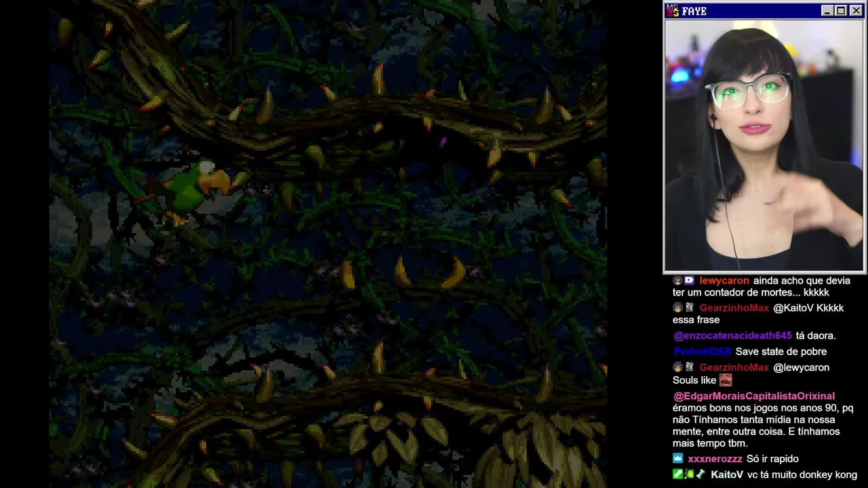This screenshot has height=488, width=868.
Task: Open lewycaron's chat username
Action: [x=724, y=281]
